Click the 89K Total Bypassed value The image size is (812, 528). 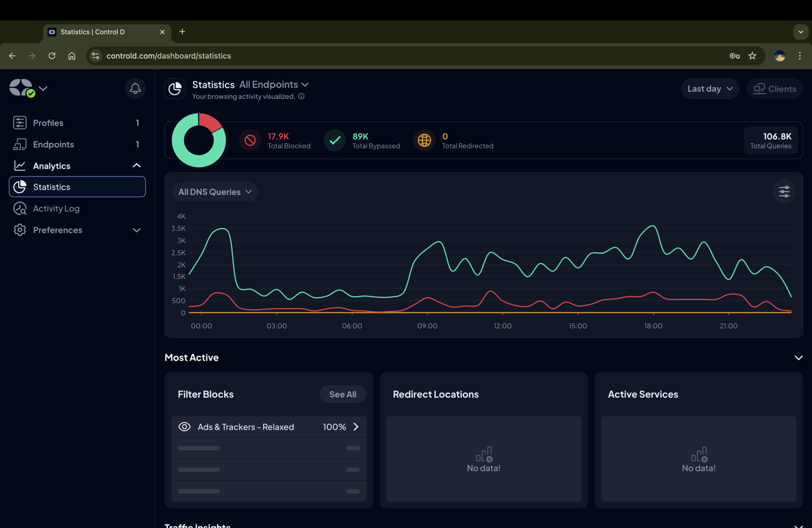pyautogui.click(x=360, y=136)
